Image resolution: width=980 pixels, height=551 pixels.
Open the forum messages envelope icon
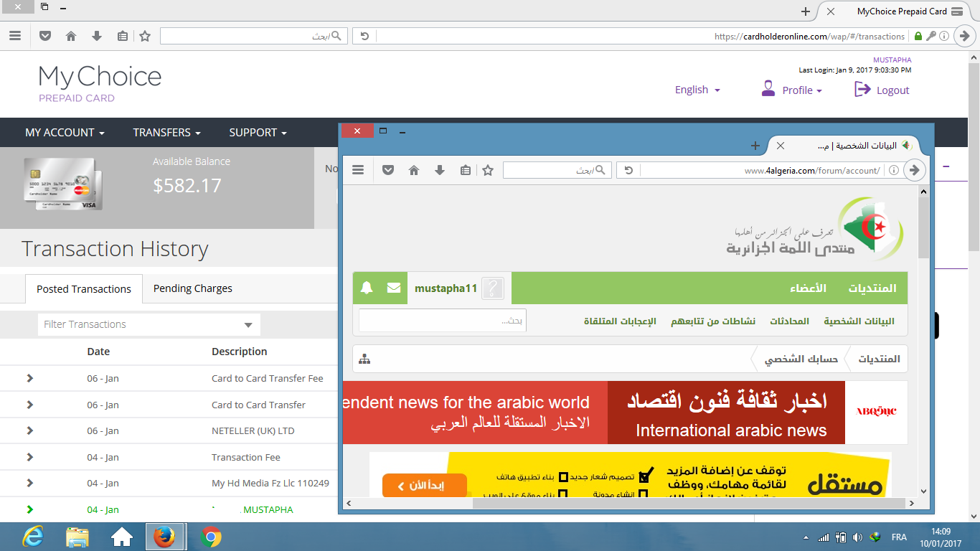(394, 288)
